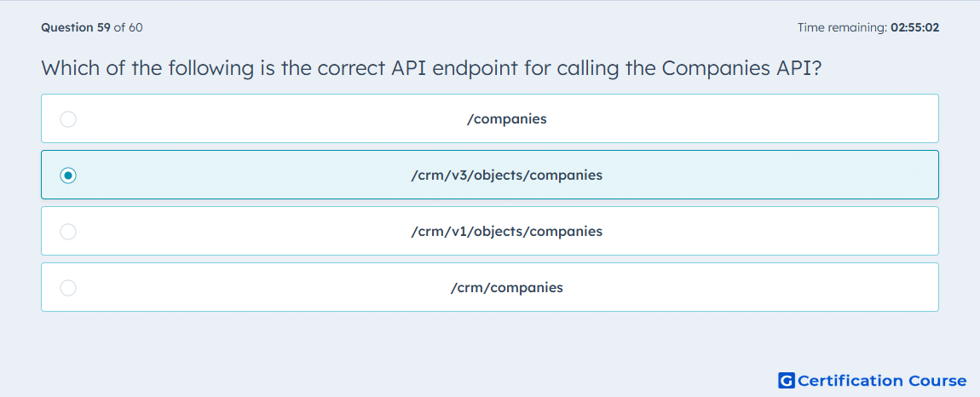Click the bold Question 59 label

(x=76, y=27)
